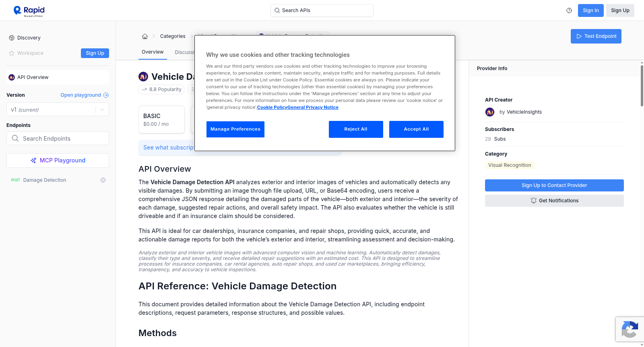Click the reCAPTCHA badge
The width and height of the screenshot is (644, 347).
point(630,329)
